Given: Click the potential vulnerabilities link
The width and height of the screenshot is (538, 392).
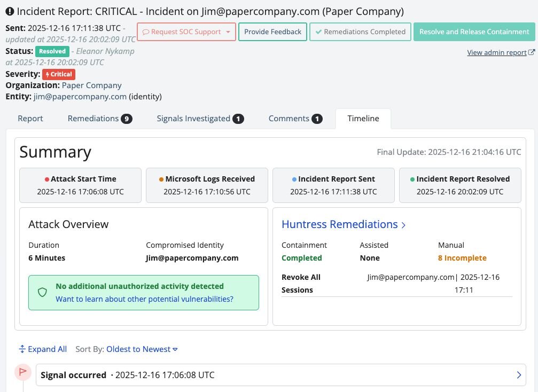Looking at the screenshot, I should (144, 299).
